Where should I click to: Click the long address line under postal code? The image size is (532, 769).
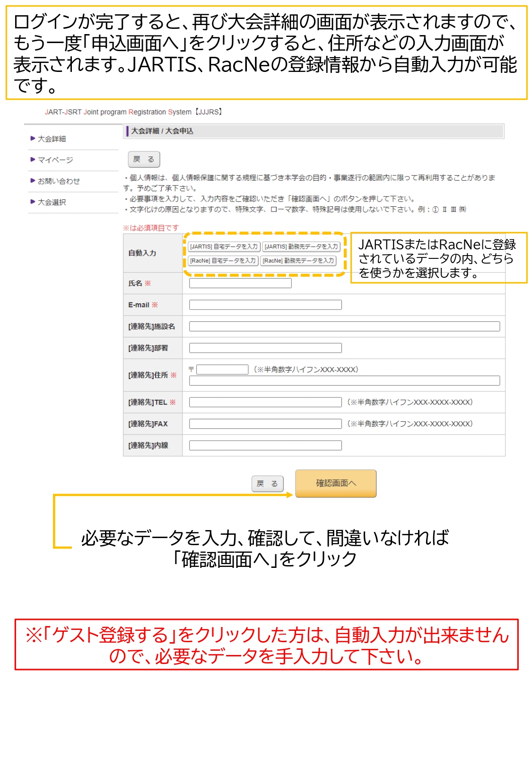[x=344, y=381]
